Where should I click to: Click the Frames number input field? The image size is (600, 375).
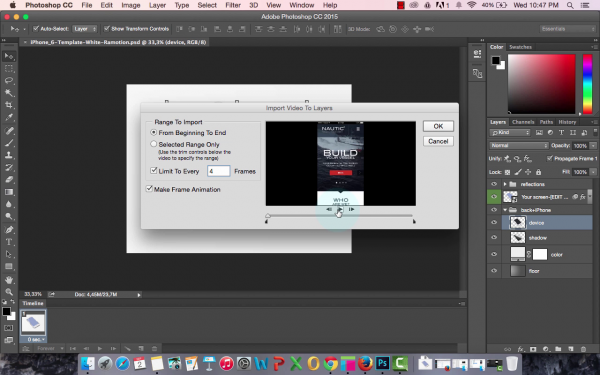tap(218, 171)
